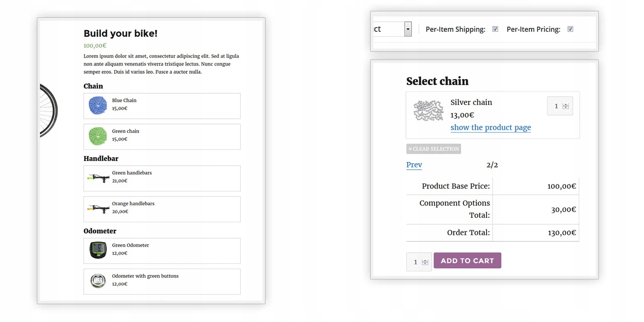644x322 pixels.
Task: Toggle the Per-Item Shipping checkbox
Action: click(x=495, y=29)
